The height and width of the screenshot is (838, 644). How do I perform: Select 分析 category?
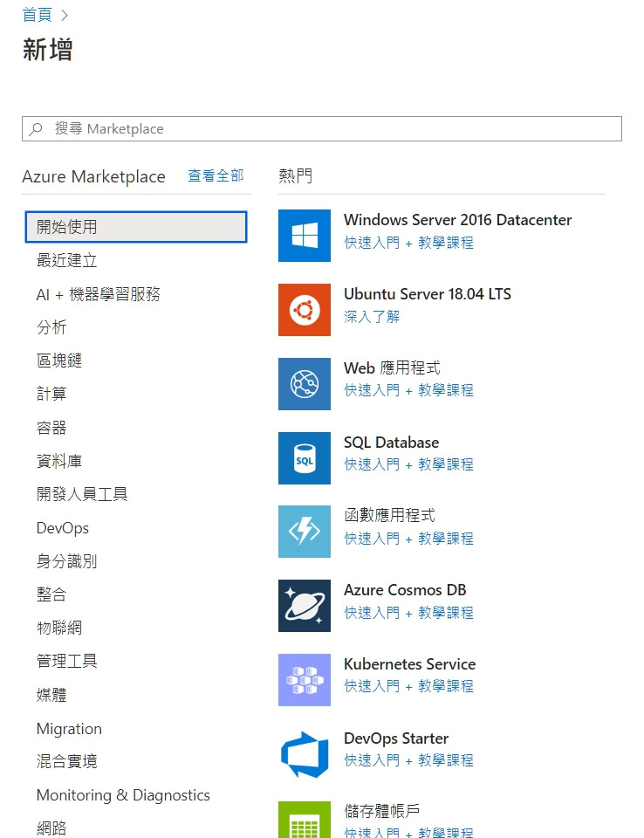coord(51,327)
